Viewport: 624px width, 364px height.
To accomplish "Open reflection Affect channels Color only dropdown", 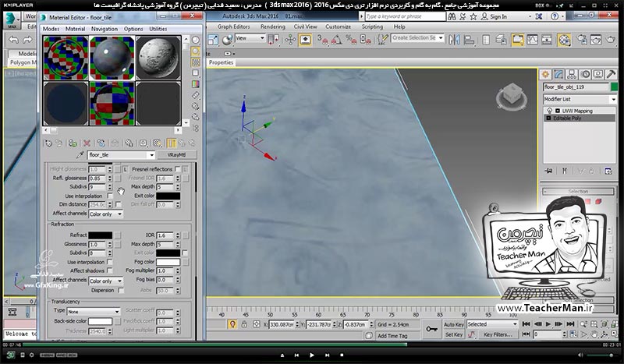I will (105, 214).
